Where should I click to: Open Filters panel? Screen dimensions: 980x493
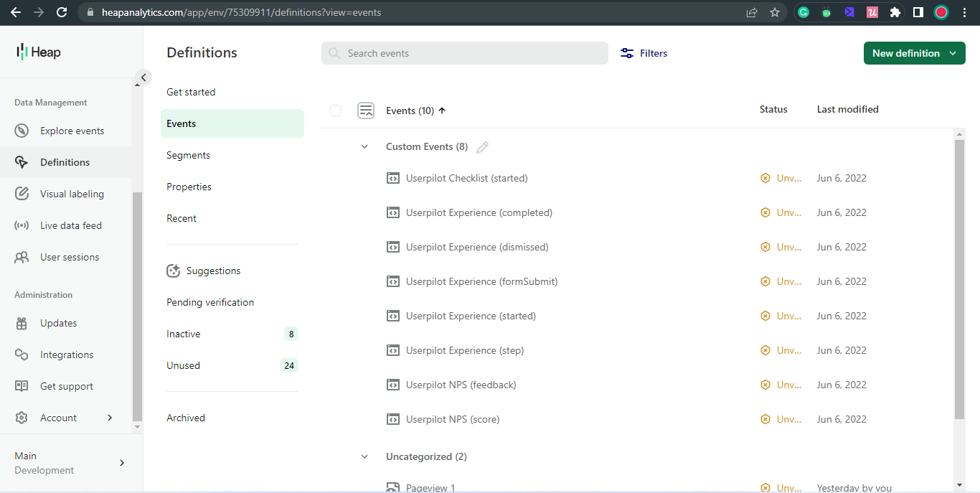(644, 53)
